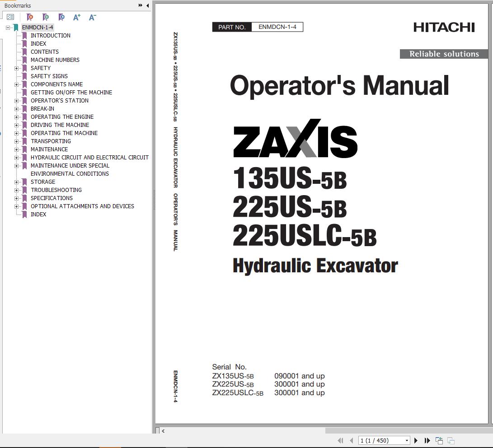Image resolution: width=493 pixels, height=448 pixels.
Task: Click the delete bookmark icon
Action: click(30, 17)
